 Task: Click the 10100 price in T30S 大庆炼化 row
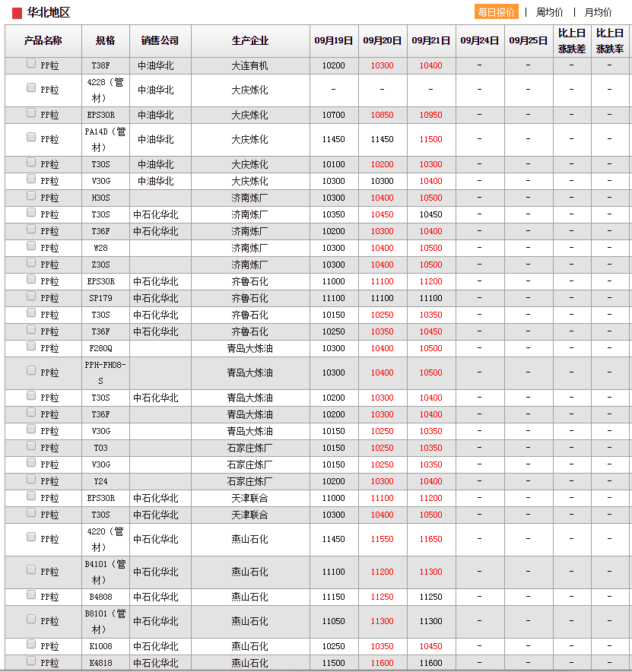[334, 164]
